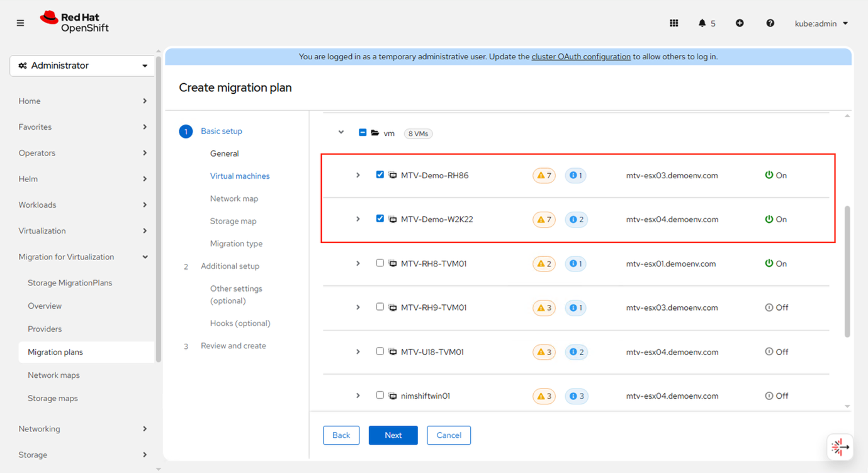Screen dimensions: 868x473
Task: Open the help question mark icon
Action: coord(770,23)
